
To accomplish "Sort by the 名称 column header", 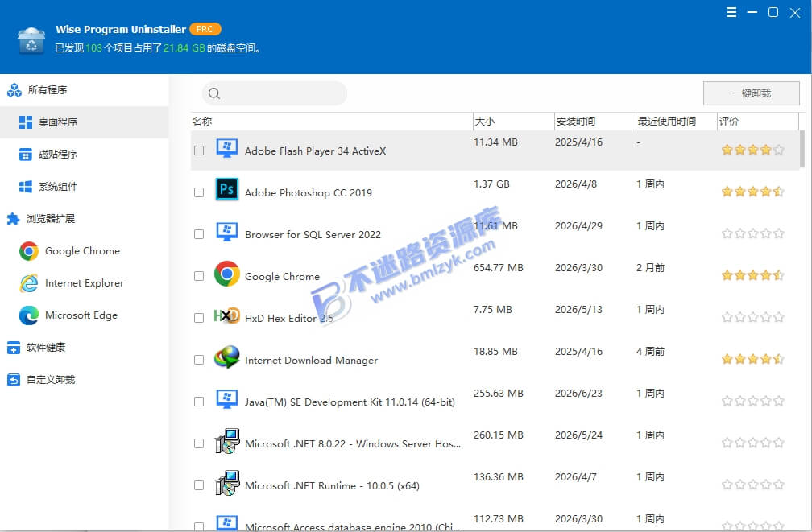I will [x=331, y=121].
